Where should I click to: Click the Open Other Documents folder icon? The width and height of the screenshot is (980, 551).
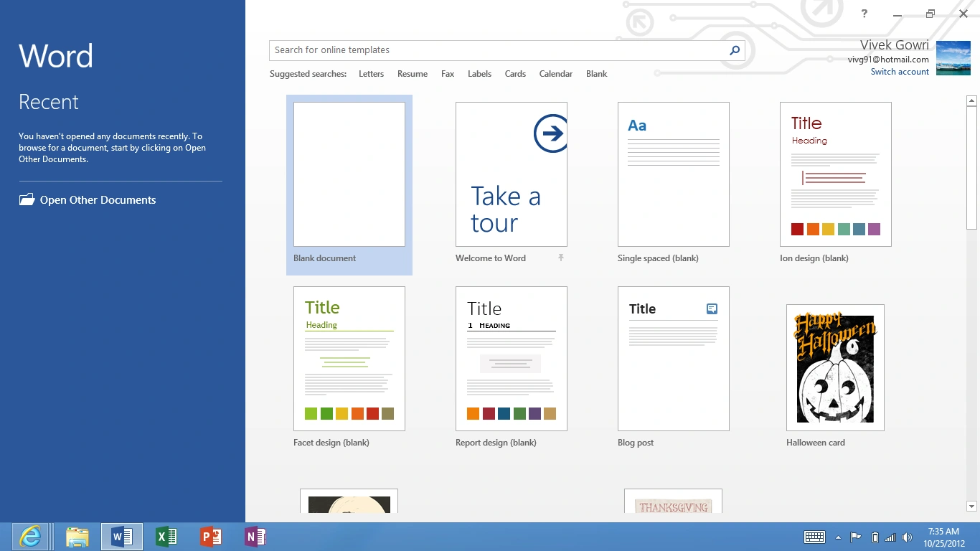pyautogui.click(x=27, y=200)
